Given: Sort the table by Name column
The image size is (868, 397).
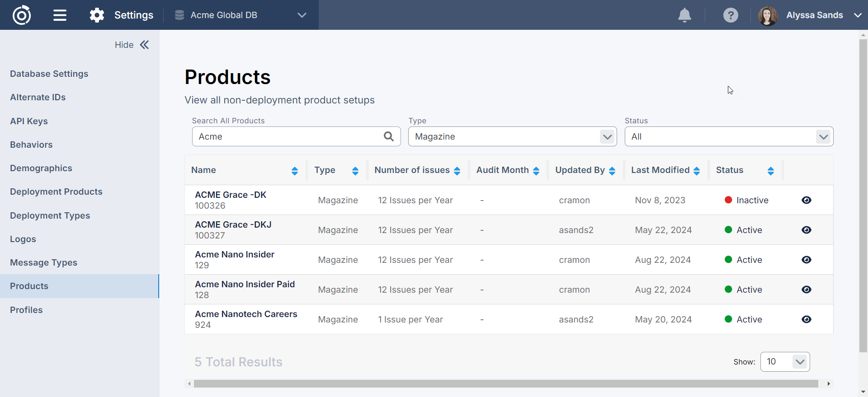Looking at the screenshot, I should (x=294, y=171).
